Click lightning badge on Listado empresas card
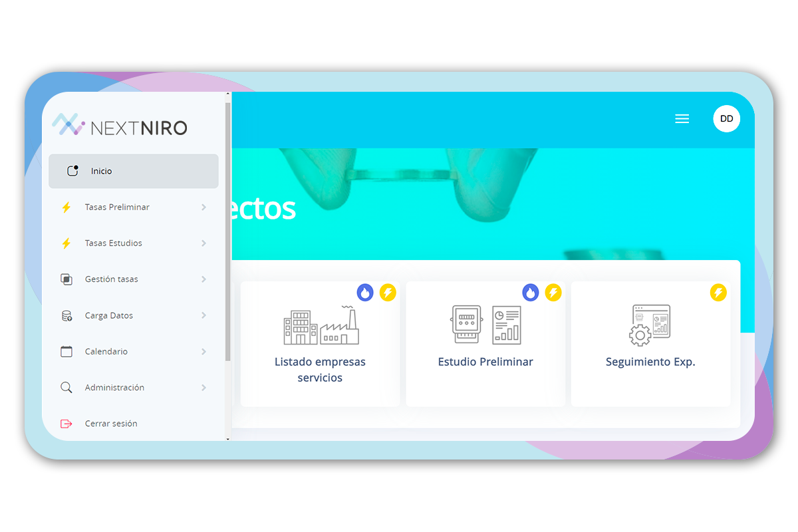This screenshot has height=532, width=798. 388,293
